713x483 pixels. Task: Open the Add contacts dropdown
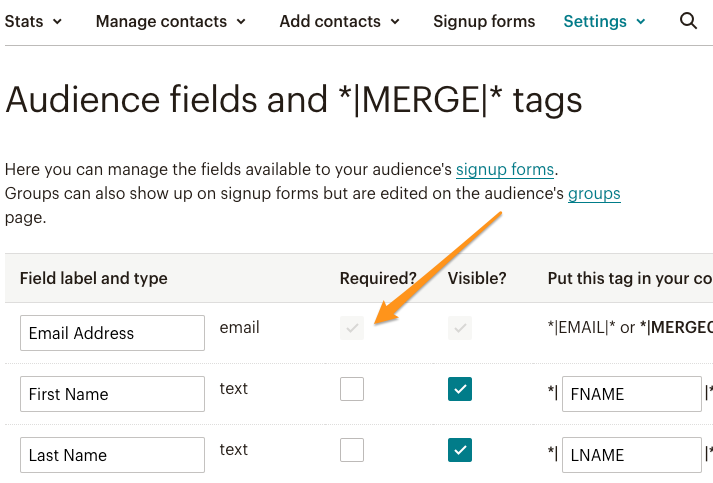click(339, 21)
